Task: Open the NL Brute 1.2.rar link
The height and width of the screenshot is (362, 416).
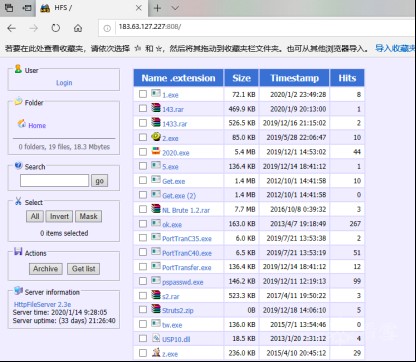Action: click(186, 210)
